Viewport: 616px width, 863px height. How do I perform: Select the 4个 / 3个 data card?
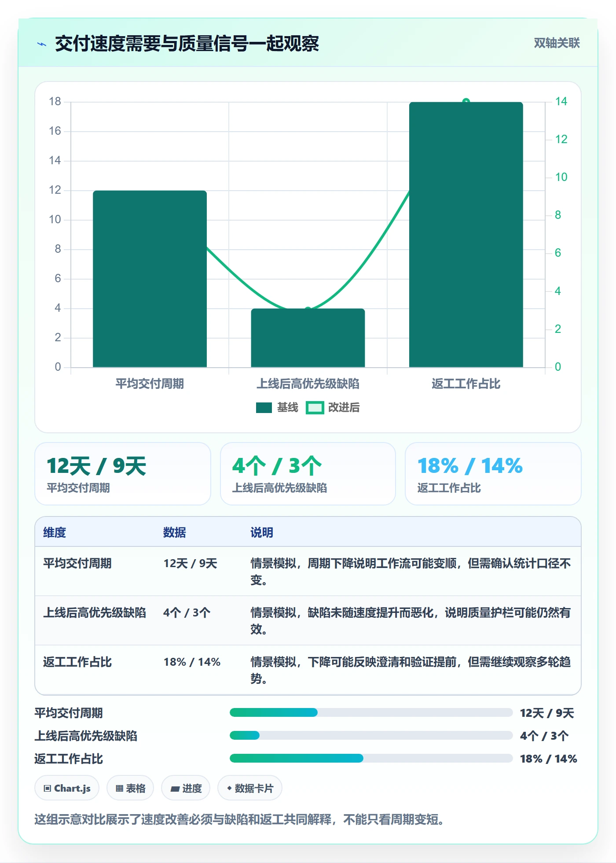[308, 474]
